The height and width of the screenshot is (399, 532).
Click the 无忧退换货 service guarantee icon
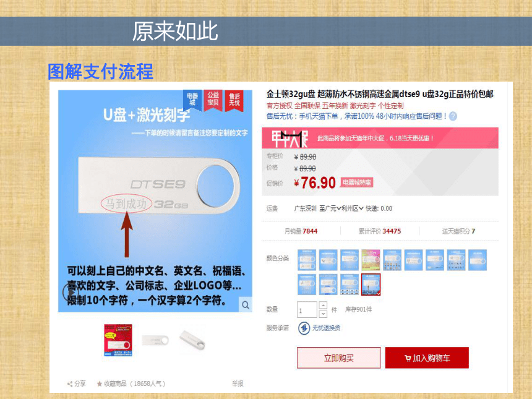pyautogui.click(x=304, y=328)
